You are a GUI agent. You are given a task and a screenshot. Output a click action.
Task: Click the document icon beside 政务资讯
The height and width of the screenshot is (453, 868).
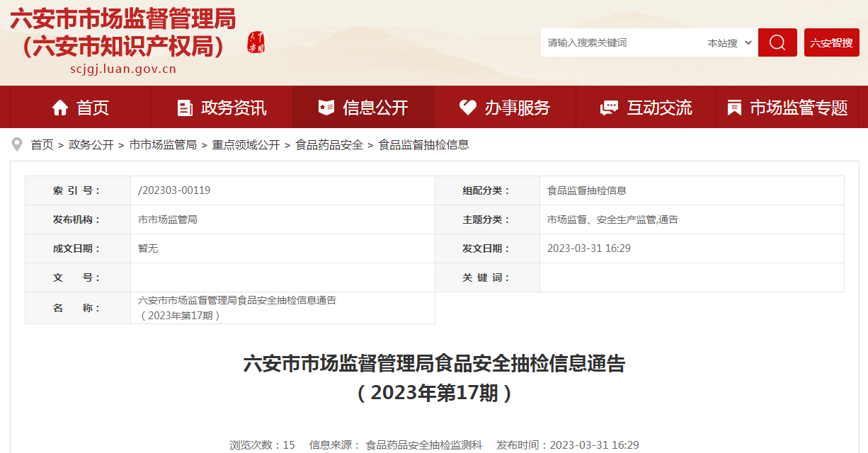(x=185, y=108)
